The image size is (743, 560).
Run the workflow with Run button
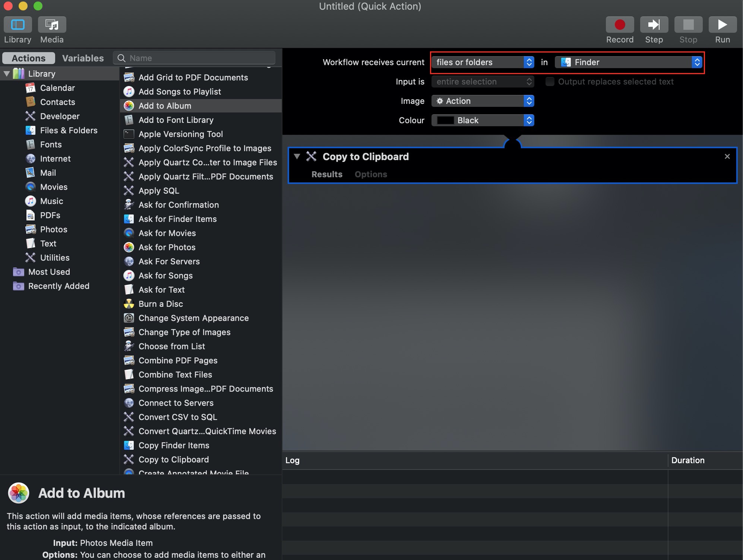tap(723, 25)
